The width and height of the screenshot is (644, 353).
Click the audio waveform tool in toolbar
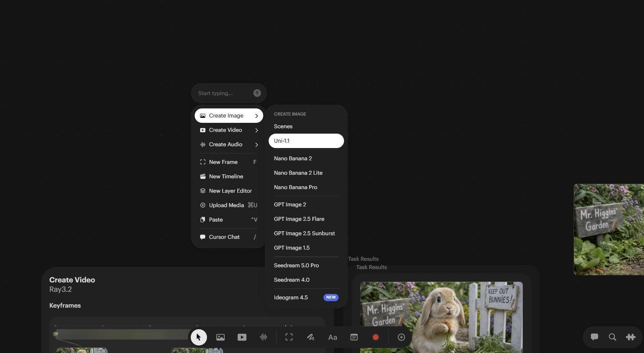click(264, 337)
